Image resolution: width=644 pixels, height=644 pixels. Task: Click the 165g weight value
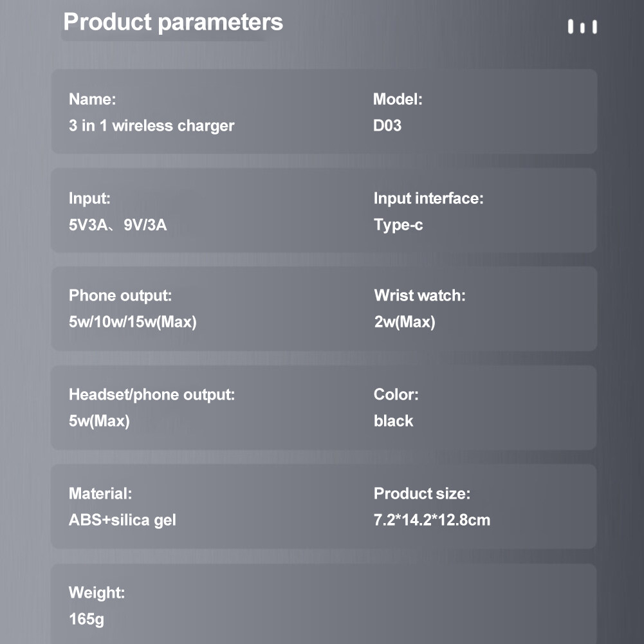[x=86, y=620]
